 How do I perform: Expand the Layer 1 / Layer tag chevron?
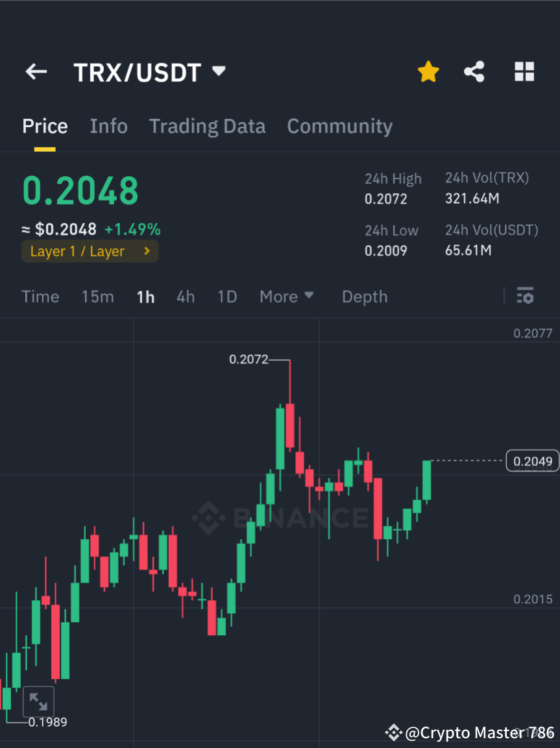click(146, 251)
